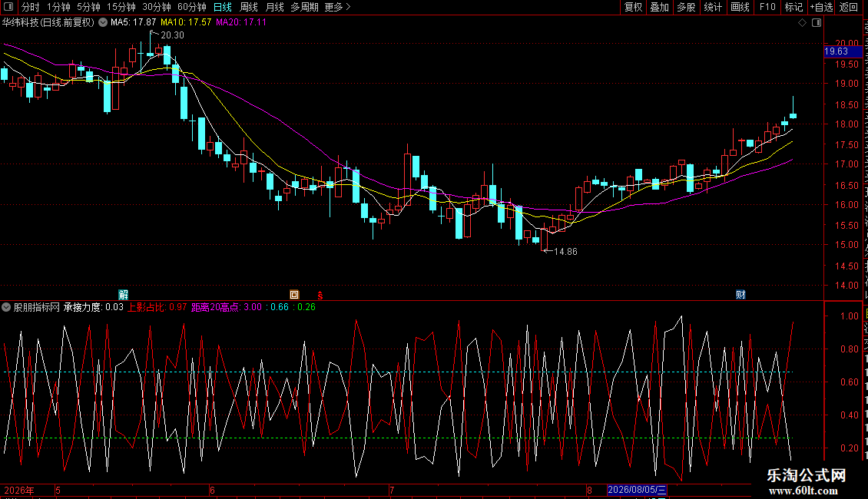Image resolution: width=868 pixels, height=499 pixels.
Task: Switch to the 60分钟 period tab
Action: [x=191, y=7]
